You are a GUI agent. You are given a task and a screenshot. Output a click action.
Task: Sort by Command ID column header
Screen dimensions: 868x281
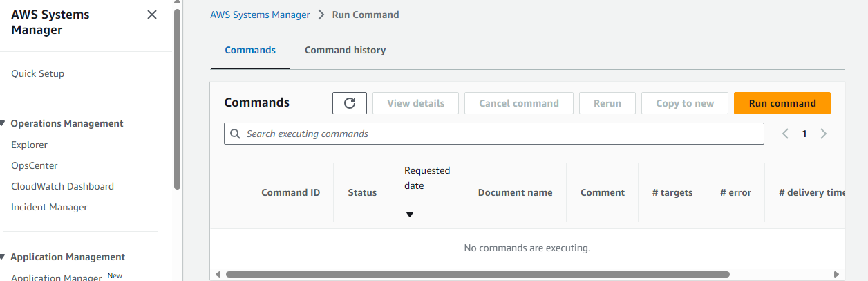(290, 192)
